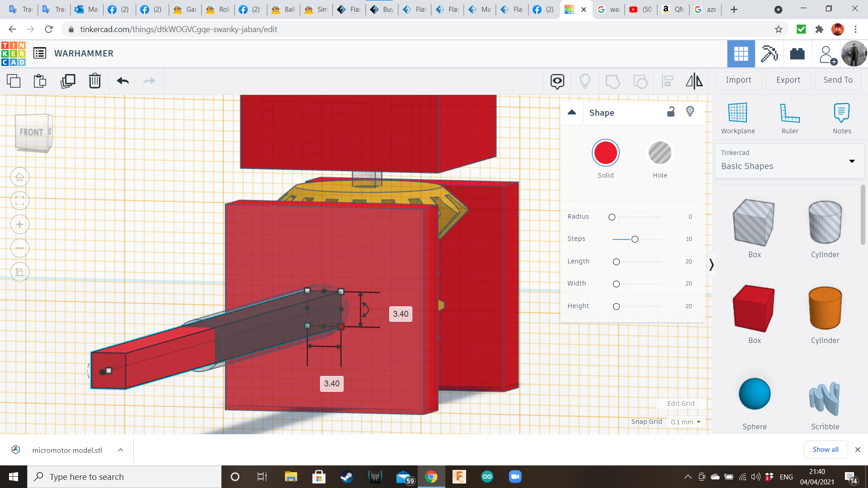
Task: Delete the selected shape with the trash icon
Action: pos(95,81)
